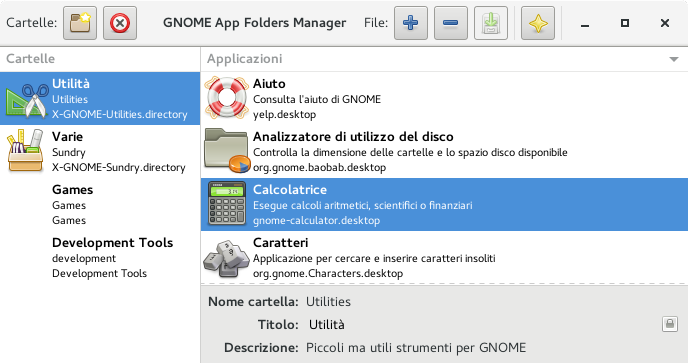Click org.gnome.baobab.desktop file name
Viewport: 688px width, 363px height.
tap(319, 168)
